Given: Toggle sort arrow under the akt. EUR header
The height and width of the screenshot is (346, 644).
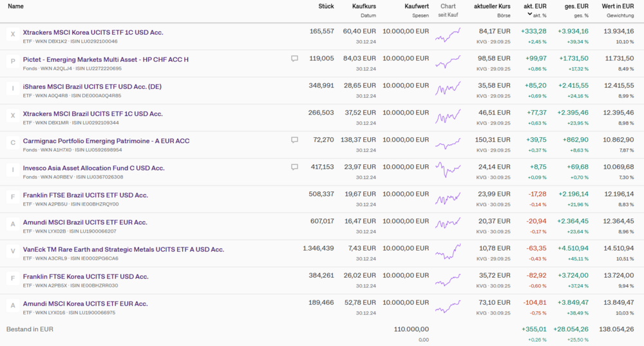Looking at the screenshot, I should point(529,14).
